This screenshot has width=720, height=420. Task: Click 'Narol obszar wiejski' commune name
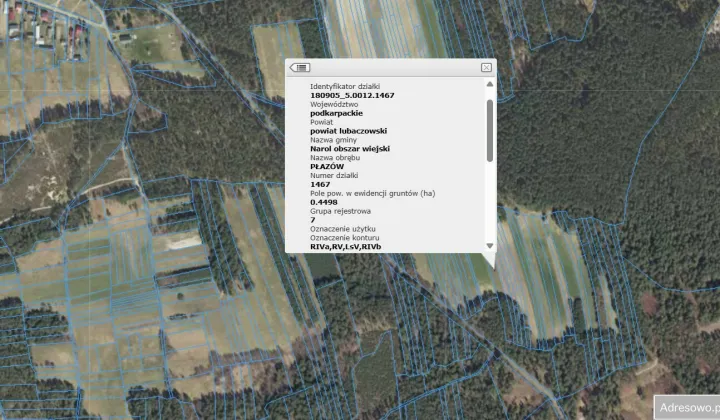tap(350, 149)
